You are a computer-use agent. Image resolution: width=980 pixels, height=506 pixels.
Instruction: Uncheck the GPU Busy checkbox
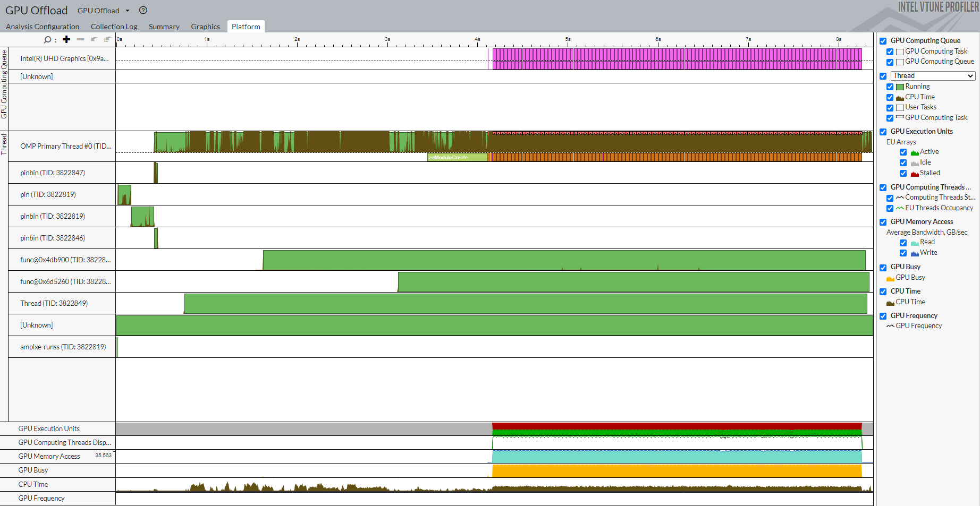pos(883,268)
